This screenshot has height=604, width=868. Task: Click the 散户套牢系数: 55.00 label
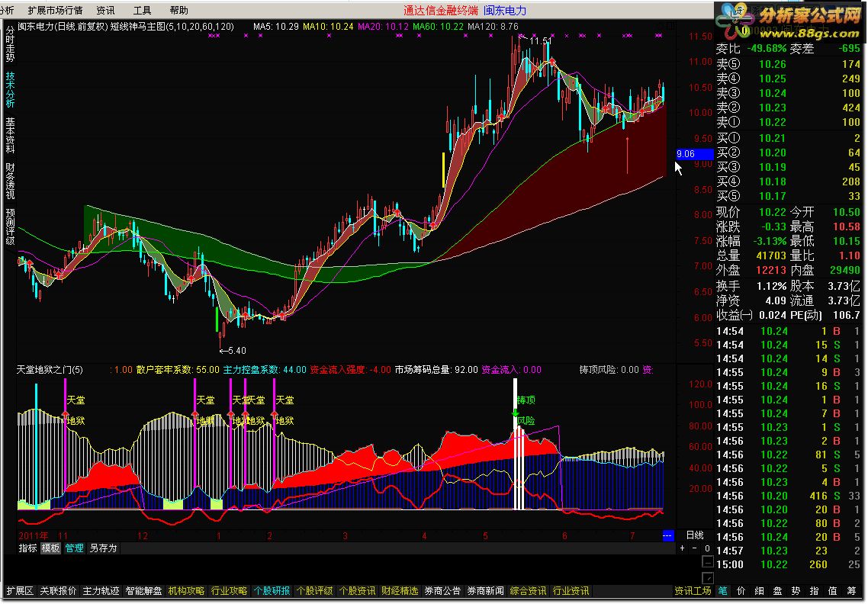coord(178,369)
